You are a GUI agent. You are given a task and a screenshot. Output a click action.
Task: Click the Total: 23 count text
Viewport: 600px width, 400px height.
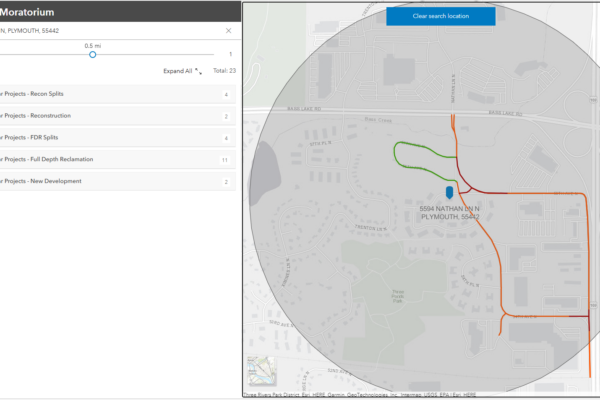[x=225, y=71]
